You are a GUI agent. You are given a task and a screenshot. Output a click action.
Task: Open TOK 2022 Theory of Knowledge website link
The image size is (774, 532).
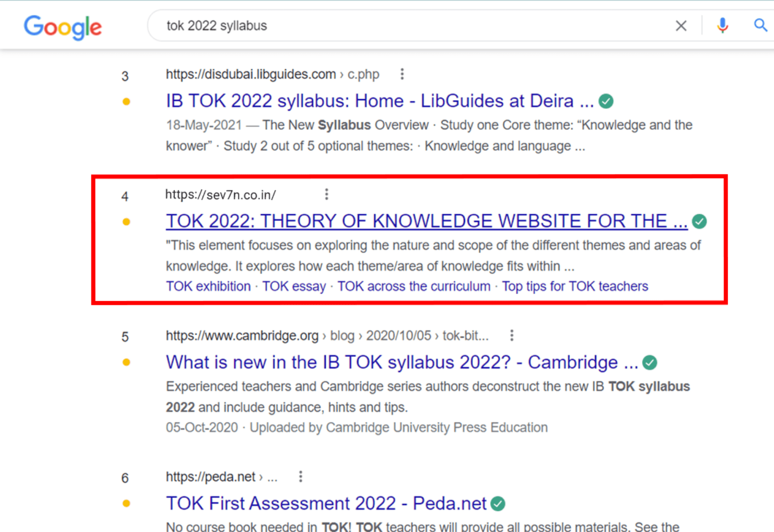pyautogui.click(x=426, y=221)
